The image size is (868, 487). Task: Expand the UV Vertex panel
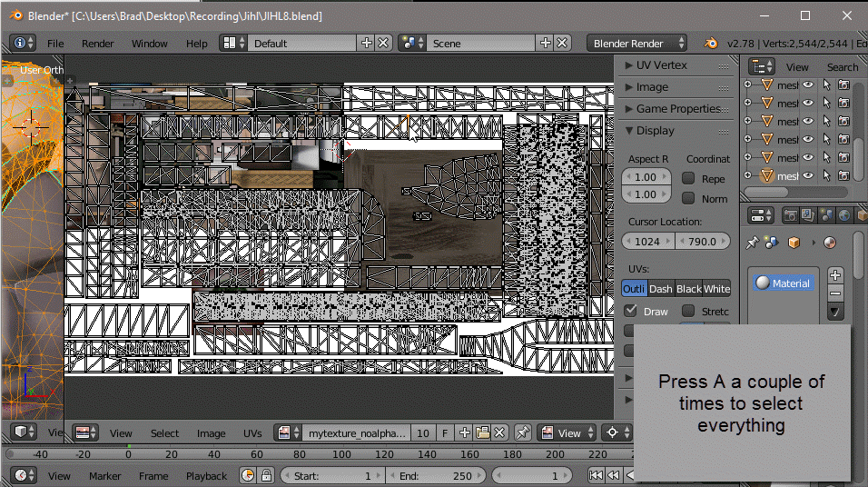pos(661,65)
